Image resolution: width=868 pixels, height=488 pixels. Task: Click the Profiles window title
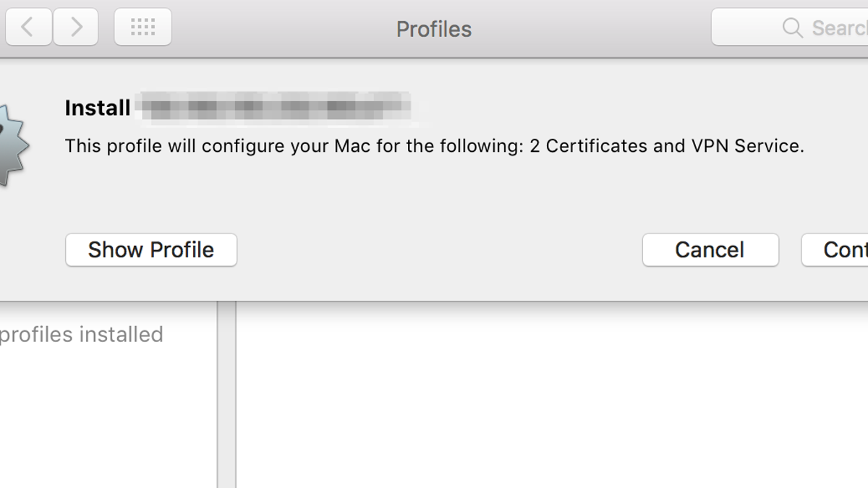click(434, 29)
